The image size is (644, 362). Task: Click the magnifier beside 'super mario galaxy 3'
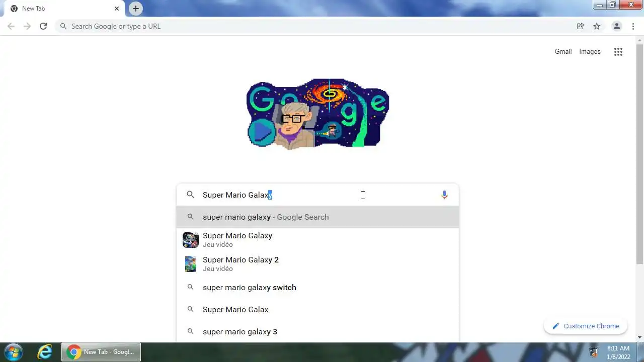[x=190, y=331]
